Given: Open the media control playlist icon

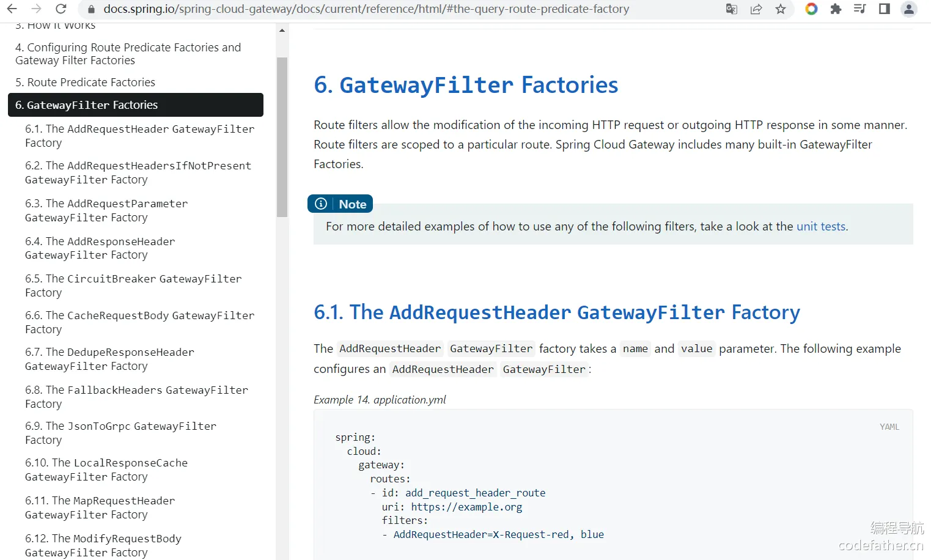Looking at the screenshot, I should (860, 9).
